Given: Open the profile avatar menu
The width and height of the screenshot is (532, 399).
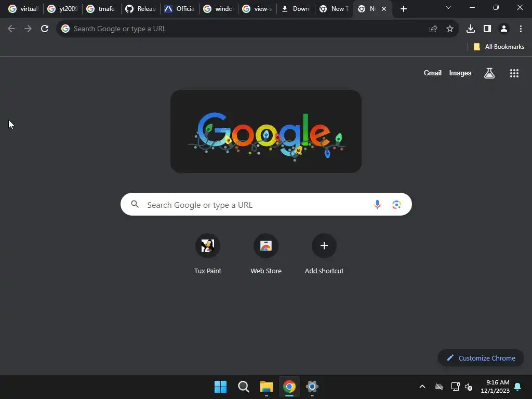Looking at the screenshot, I should 504,29.
